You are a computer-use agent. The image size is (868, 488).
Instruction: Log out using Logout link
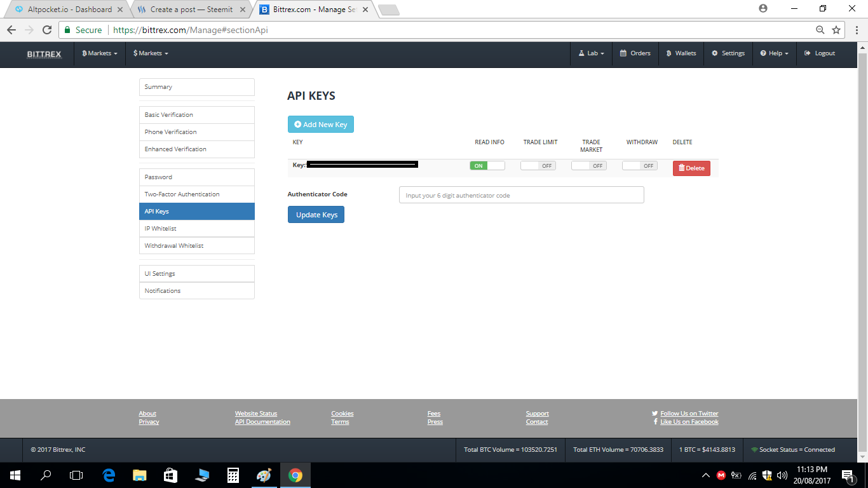[820, 53]
